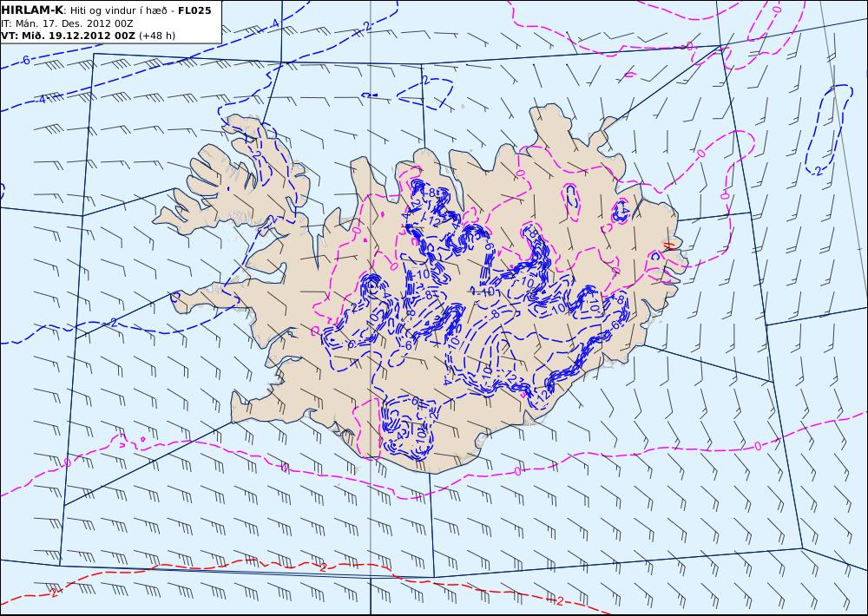
Task: Click the 'IT: Mán. 17. Des. 2012 00Z' line
Action: [67, 23]
